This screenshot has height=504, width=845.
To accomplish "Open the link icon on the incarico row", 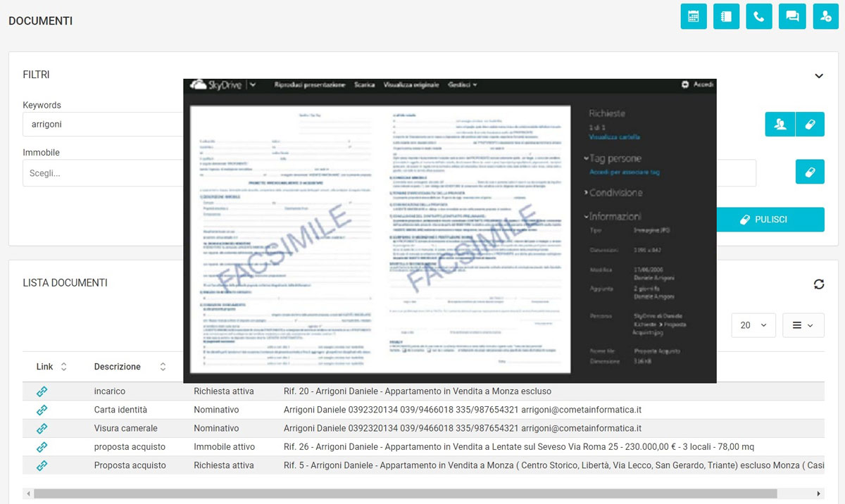I will point(42,390).
